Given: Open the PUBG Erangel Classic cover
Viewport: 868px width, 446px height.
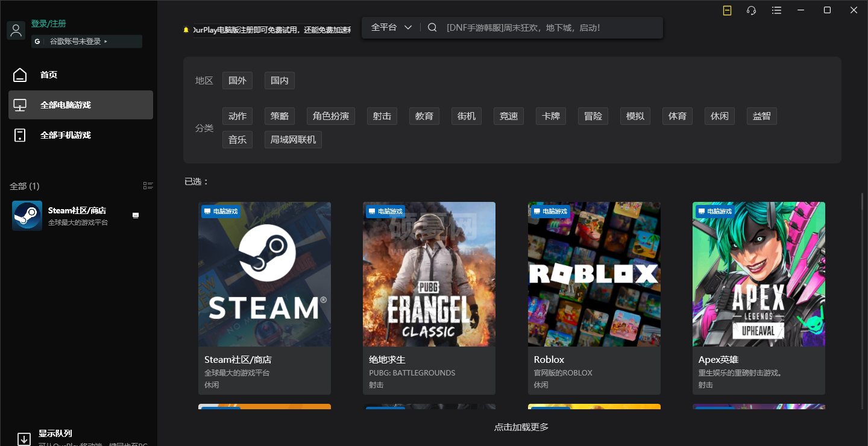Looking at the screenshot, I should click(x=429, y=274).
